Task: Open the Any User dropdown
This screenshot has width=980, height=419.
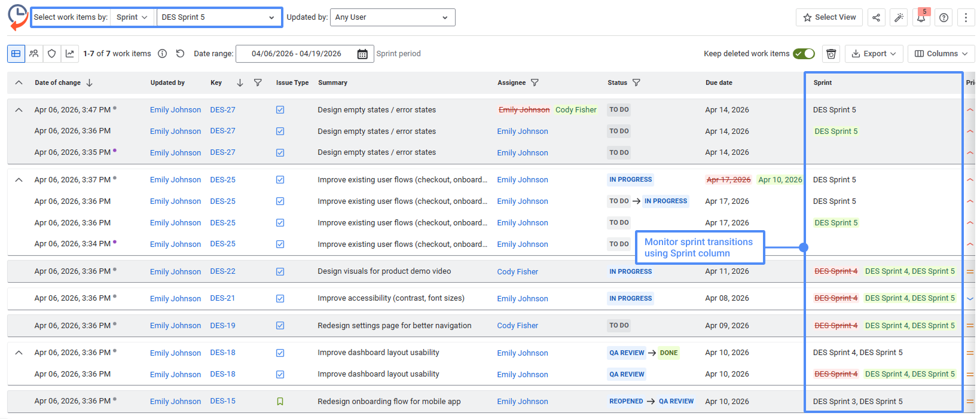Action: 392,17
